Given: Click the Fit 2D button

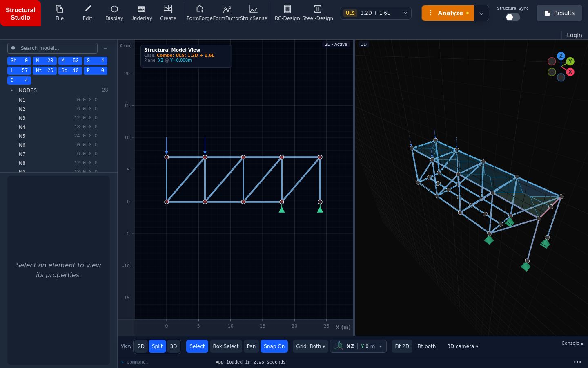Looking at the screenshot, I should [x=402, y=346].
